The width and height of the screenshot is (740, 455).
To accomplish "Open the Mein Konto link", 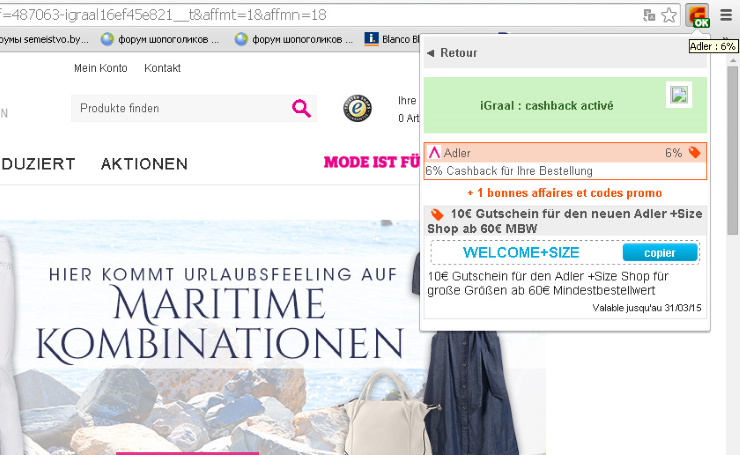I will (x=101, y=68).
